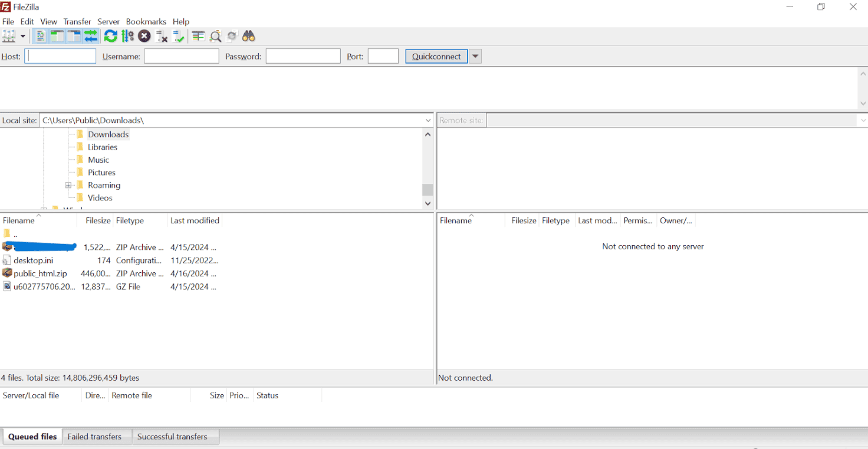Click public_html.zip archive icon
This screenshot has width=868, height=449.
(7, 273)
